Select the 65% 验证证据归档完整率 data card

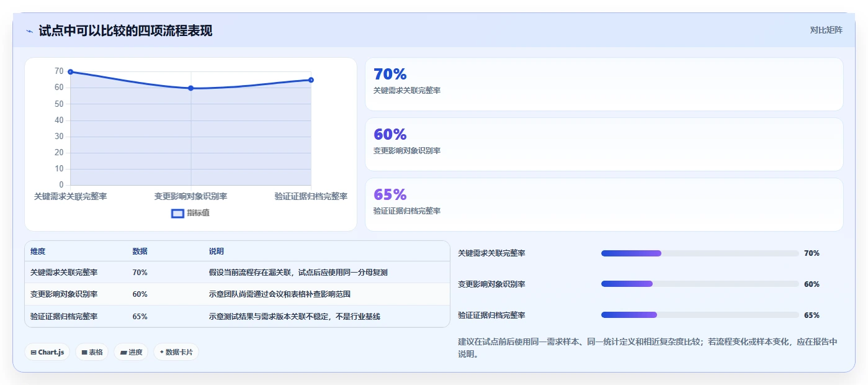coord(604,204)
